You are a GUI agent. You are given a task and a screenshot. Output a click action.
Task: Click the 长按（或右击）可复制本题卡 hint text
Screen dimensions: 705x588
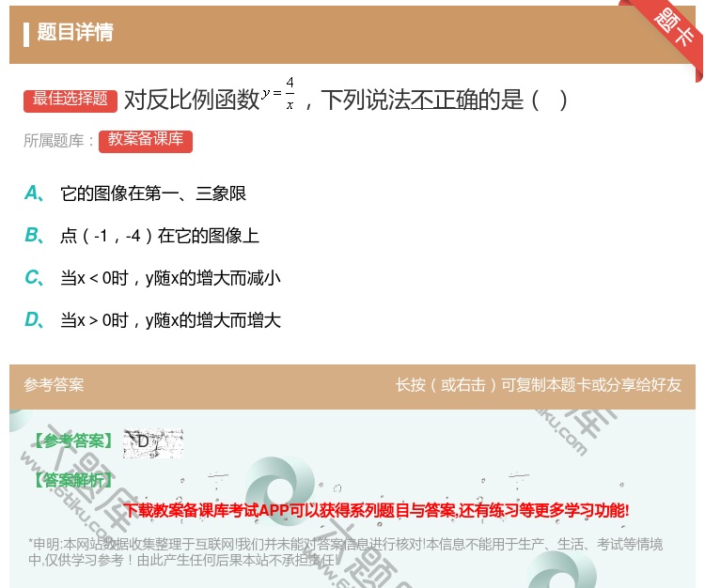pos(539,385)
